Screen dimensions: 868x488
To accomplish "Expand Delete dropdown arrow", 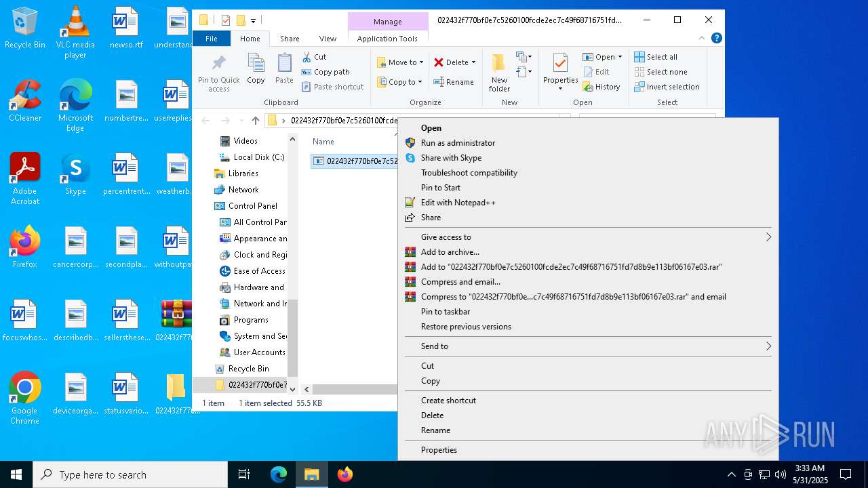I will (x=473, y=62).
